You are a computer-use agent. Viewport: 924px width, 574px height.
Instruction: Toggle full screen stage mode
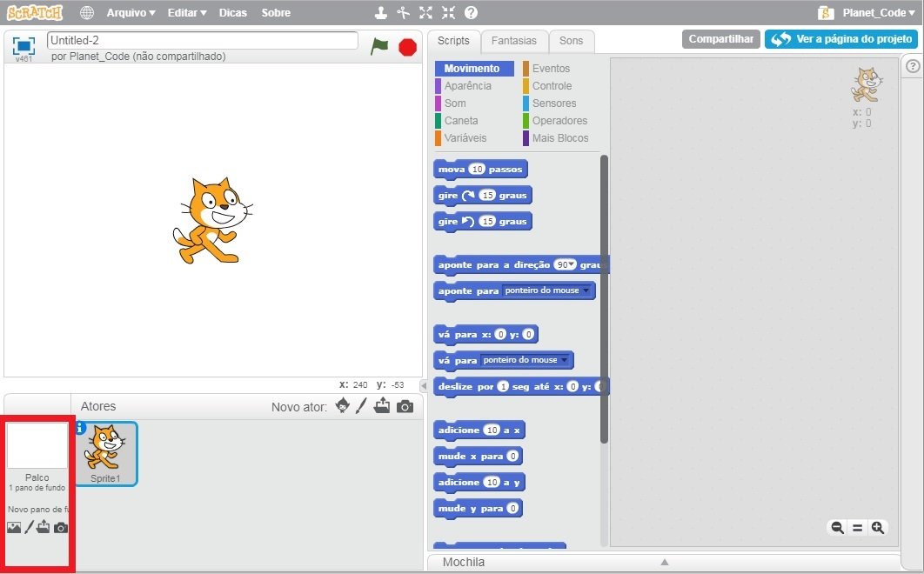(x=24, y=46)
